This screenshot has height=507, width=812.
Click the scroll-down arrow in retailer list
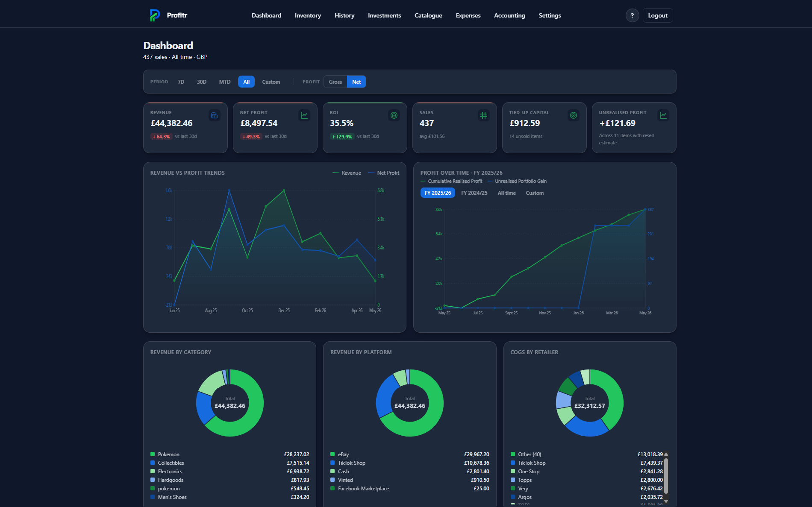click(666, 501)
